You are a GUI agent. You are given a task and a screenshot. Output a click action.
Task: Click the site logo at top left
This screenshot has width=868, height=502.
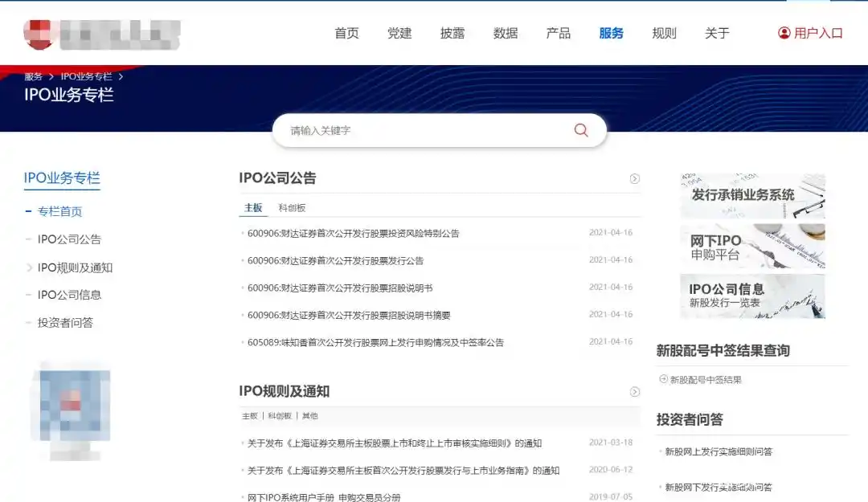pos(96,34)
